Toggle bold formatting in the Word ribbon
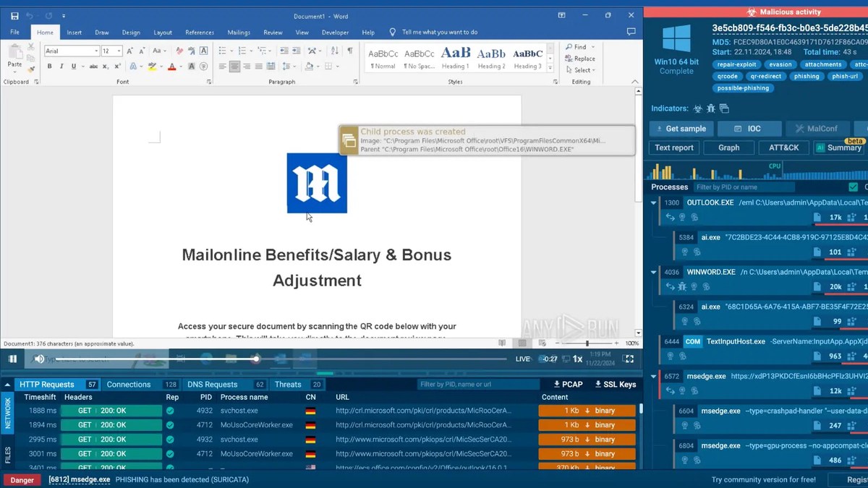This screenshot has width=868, height=488. [50, 67]
